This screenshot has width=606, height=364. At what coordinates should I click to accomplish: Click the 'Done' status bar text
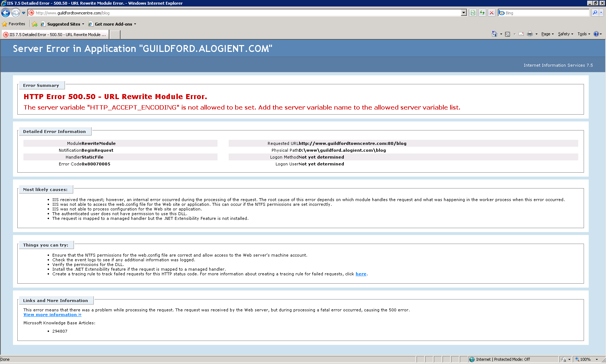click(x=5, y=359)
